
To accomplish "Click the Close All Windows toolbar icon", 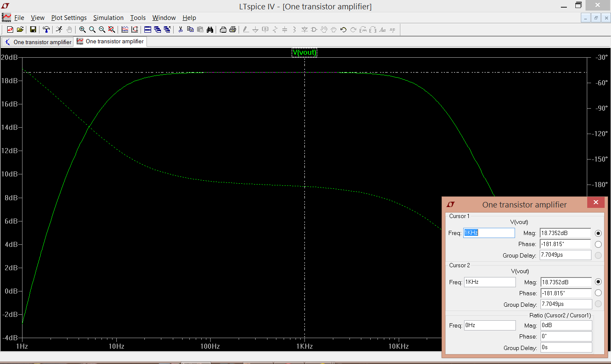I will (x=167, y=29).
